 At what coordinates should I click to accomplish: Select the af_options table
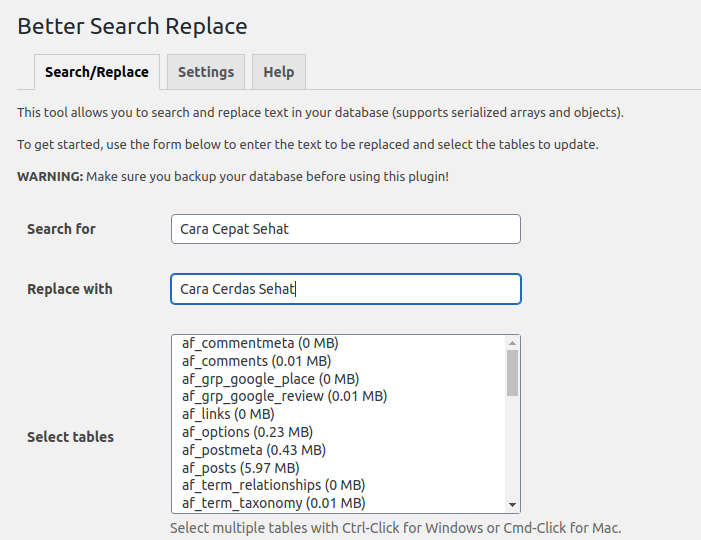(247, 432)
